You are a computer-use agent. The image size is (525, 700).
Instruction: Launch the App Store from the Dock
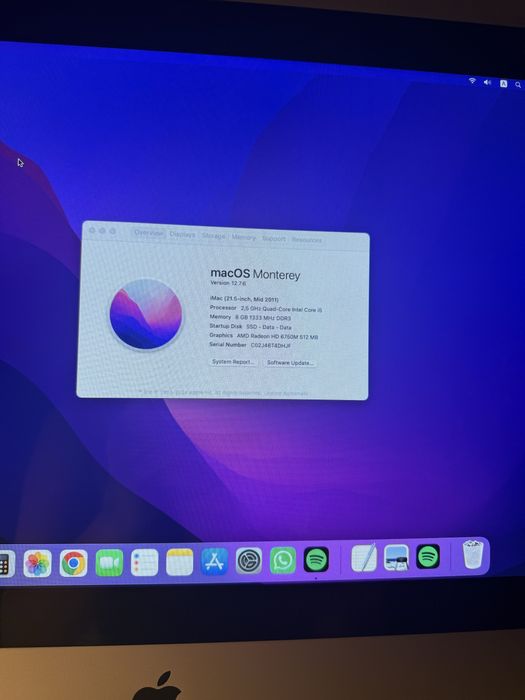215,562
